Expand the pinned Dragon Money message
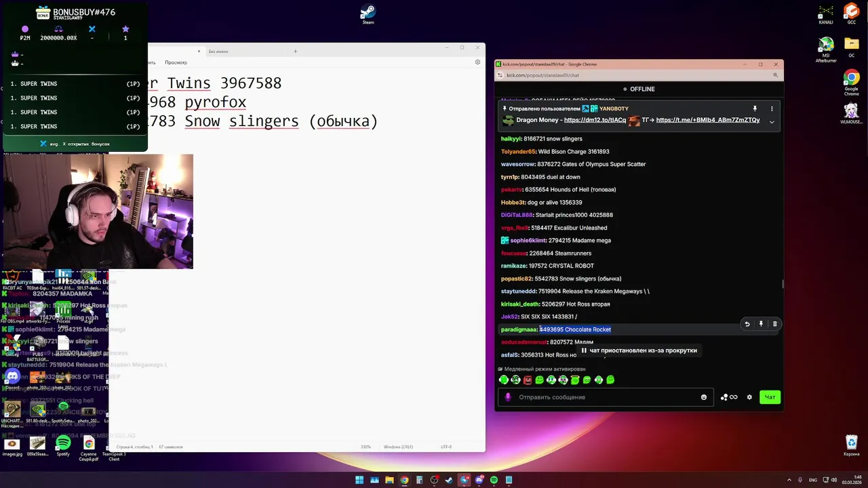Screen dimensions: 868x488 772,121
